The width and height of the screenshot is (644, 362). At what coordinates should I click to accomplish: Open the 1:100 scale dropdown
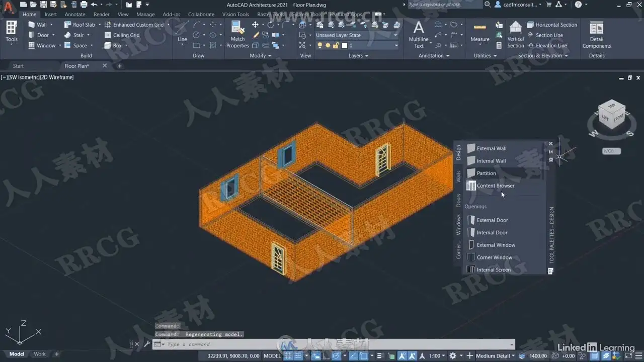click(x=438, y=356)
